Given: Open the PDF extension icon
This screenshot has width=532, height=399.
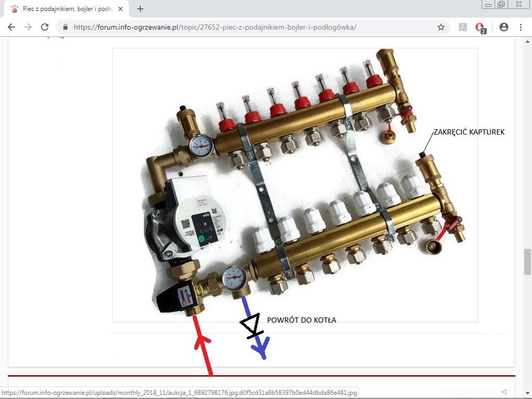Looking at the screenshot, I should 463,27.
